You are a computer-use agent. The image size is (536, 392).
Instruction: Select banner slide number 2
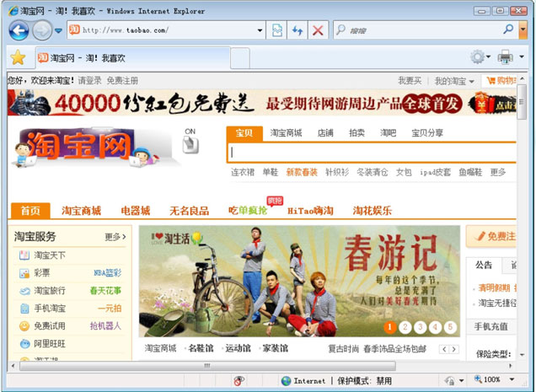click(405, 327)
